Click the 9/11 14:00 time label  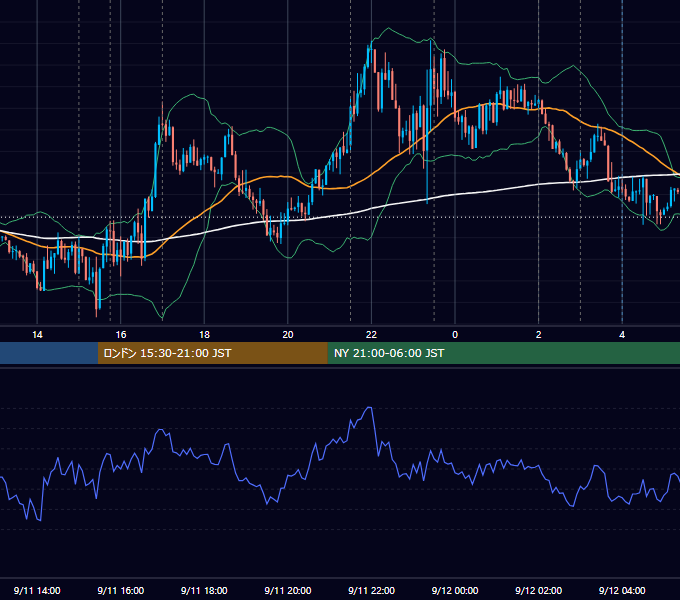37,590
